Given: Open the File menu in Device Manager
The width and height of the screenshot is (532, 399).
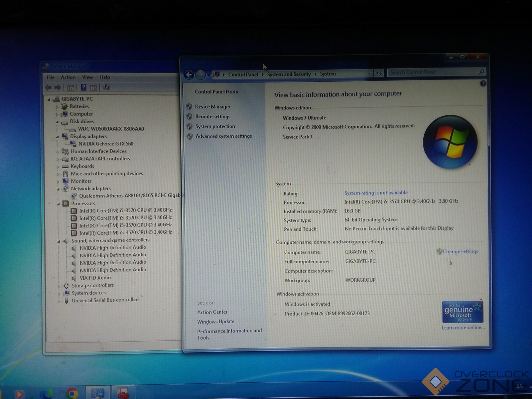Looking at the screenshot, I should click(51, 77).
